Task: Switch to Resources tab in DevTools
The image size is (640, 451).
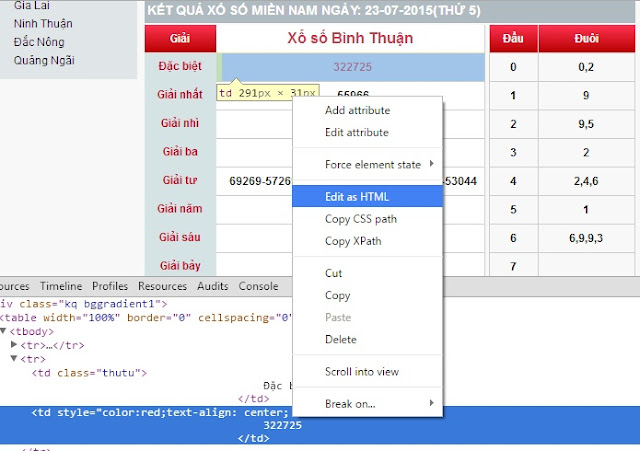Action: [162, 286]
